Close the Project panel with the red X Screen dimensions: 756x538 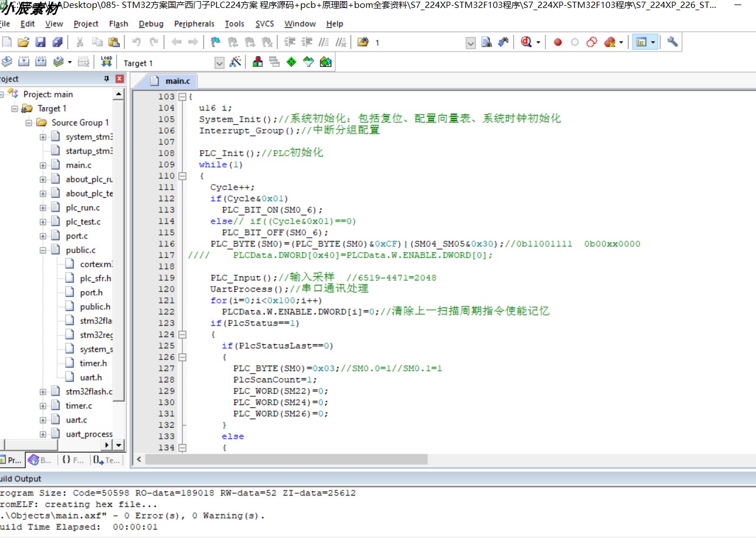point(119,79)
